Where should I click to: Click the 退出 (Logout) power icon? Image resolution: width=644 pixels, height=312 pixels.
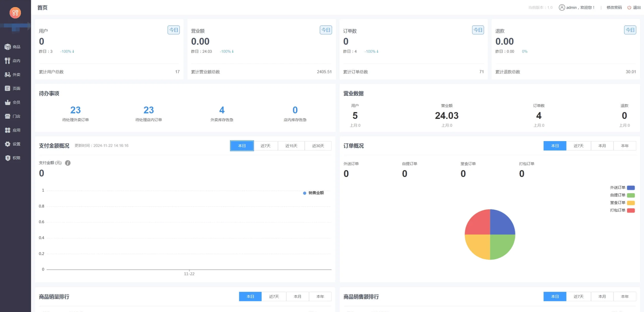(x=629, y=7)
